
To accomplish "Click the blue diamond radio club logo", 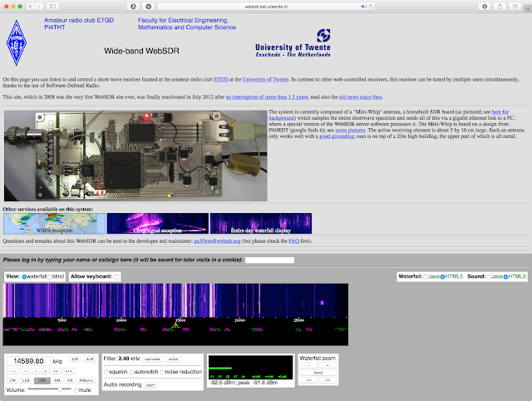I will tap(17, 42).
